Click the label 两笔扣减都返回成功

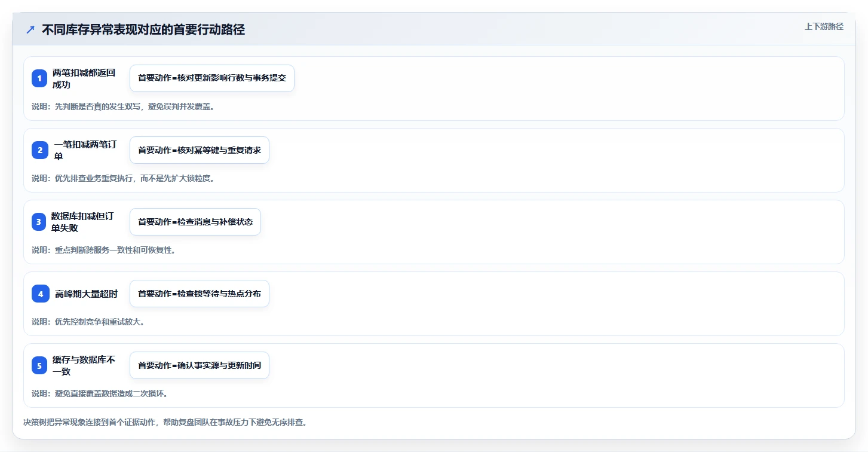click(x=84, y=78)
